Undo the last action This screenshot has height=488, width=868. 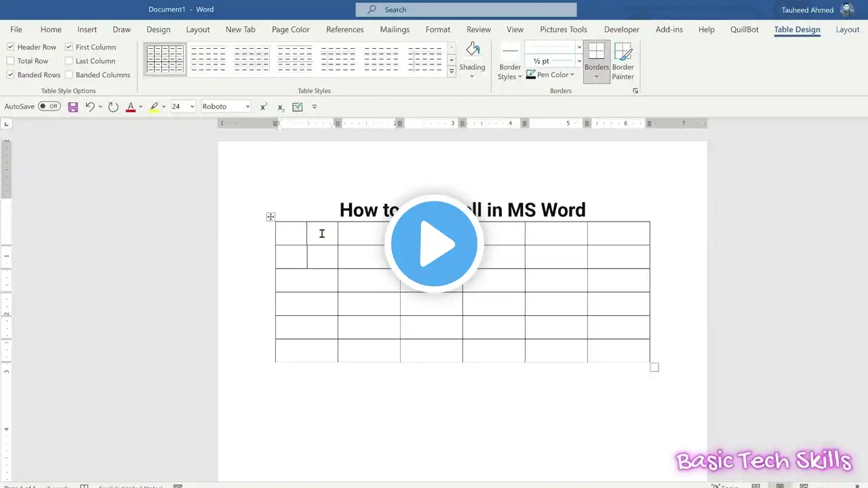90,107
